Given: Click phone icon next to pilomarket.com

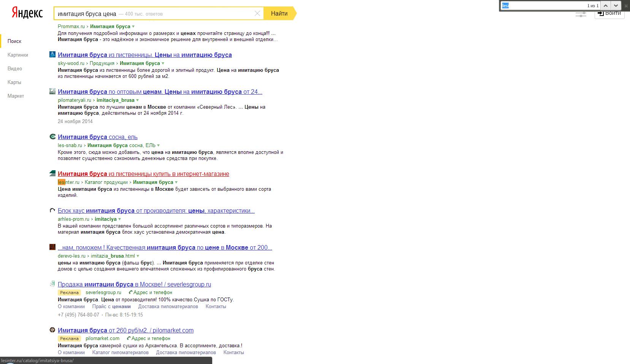Looking at the screenshot, I should coord(129,338).
